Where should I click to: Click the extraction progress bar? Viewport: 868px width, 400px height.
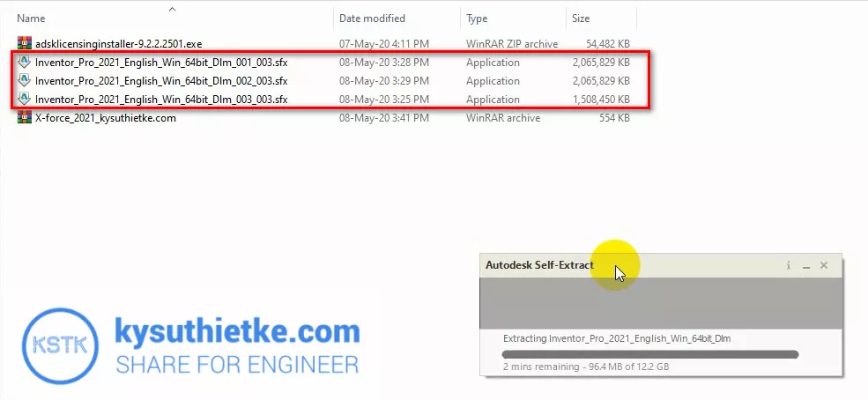pyautogui.click(x=649, y=355)
